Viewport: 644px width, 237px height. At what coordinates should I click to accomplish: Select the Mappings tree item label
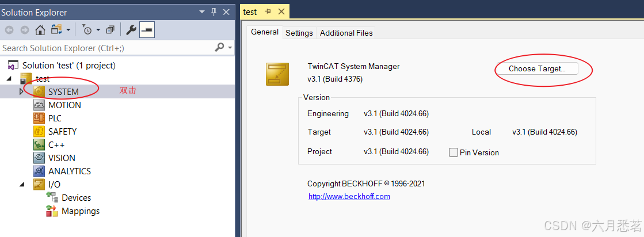pos(81,211)
